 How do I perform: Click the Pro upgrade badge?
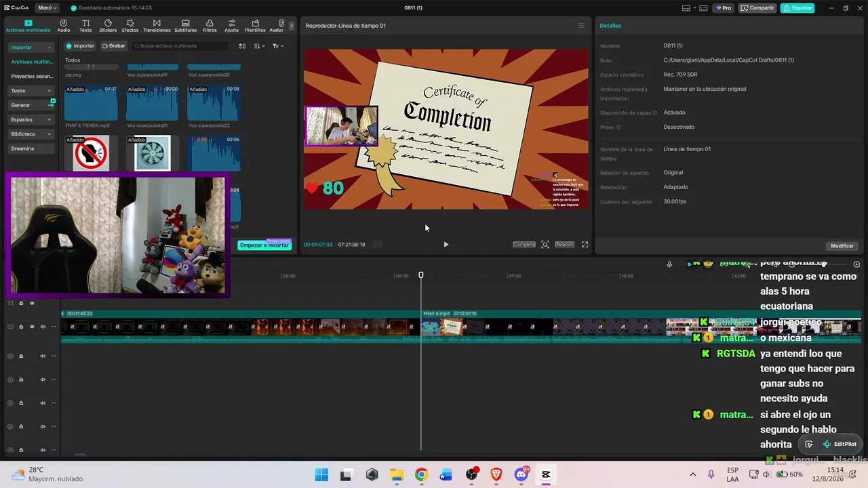pos(723,8)
